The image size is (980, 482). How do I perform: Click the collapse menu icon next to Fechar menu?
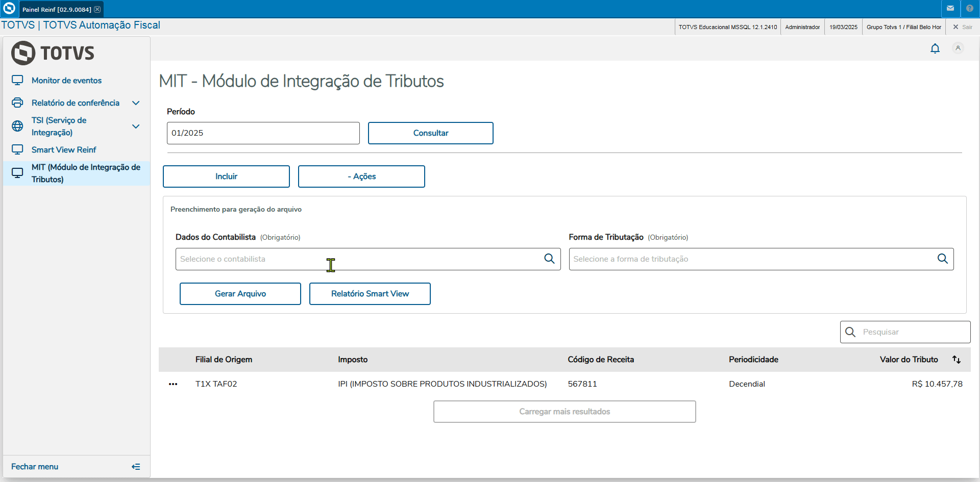pyautogui.click(x=136, y=467)
